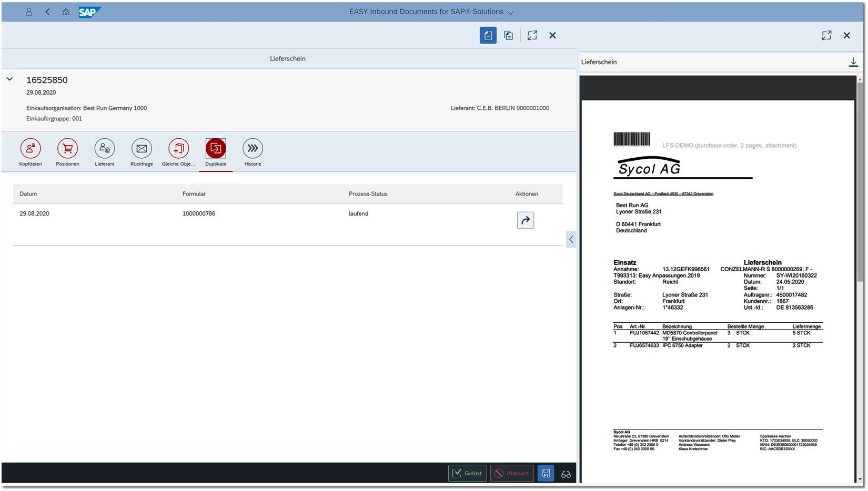
Task: Select the Duplikate tab
Action: coord(216,153)
